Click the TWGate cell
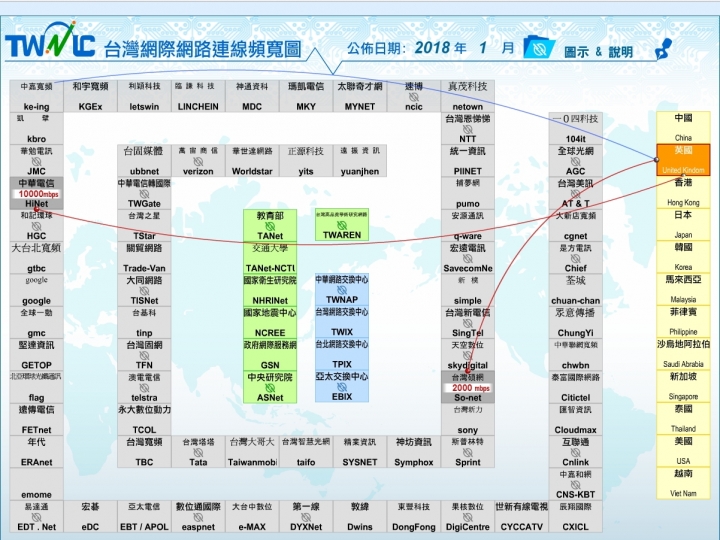 [144, 193]
